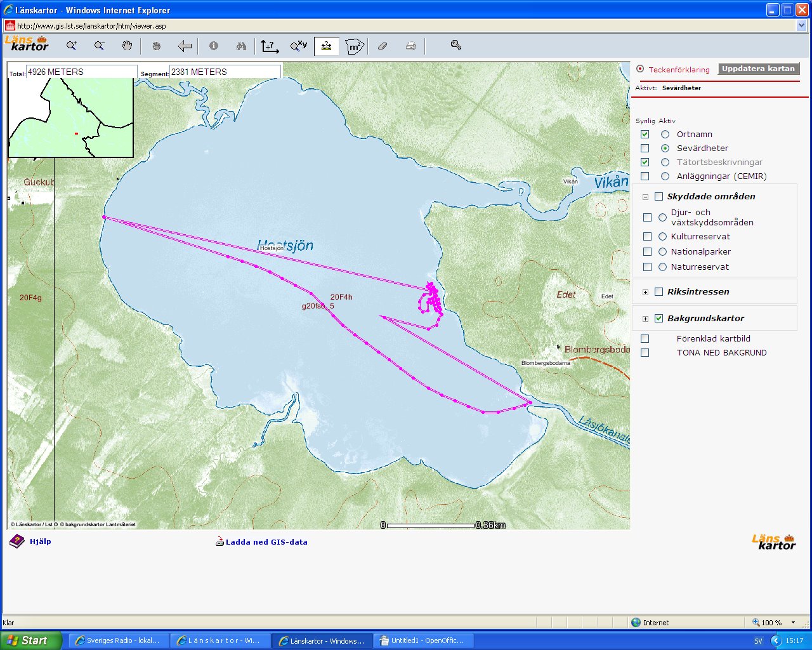The height and width of the screenshot is (650, 812).
Task: Toggle Ortnamn visible checkbox
Action: 645,135
